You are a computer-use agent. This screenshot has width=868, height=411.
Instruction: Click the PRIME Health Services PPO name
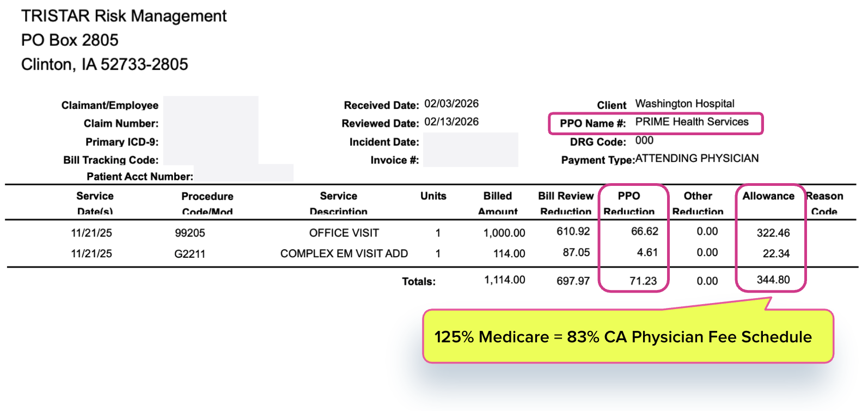pyautogui.click(x=692, y=122)
